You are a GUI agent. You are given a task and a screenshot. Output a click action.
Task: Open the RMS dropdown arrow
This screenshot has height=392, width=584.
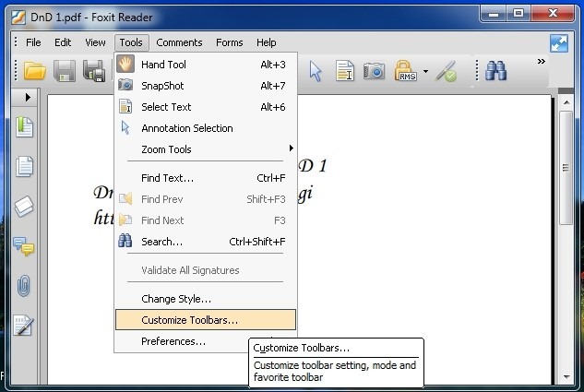[425, 71]
